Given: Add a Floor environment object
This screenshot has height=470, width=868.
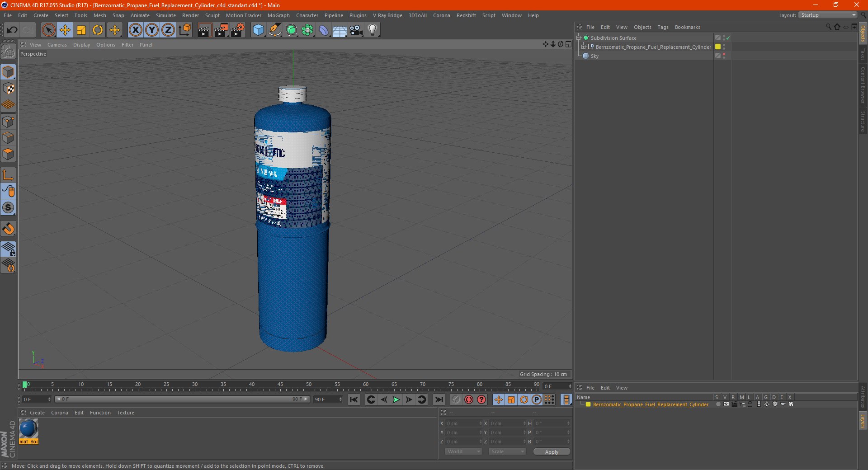Looking at the screenshot, I should pos(340,30).
